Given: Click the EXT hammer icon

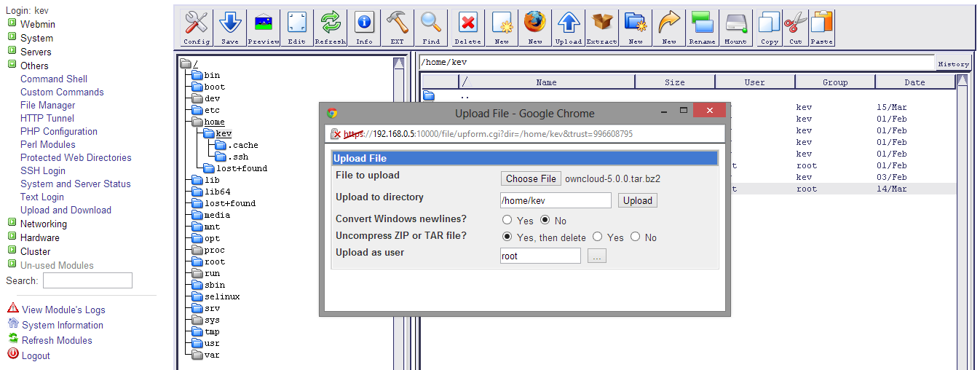Looking at the screenshot, I should (398, 28).
